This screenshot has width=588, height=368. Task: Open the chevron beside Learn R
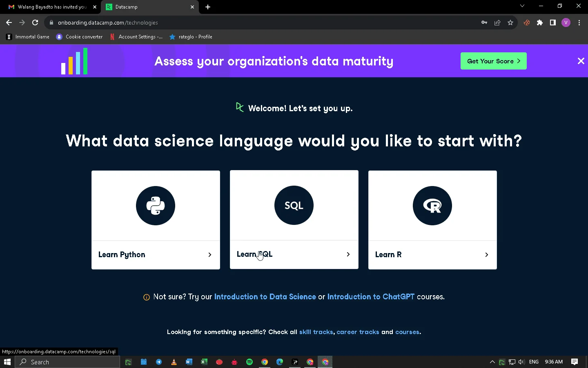(487, 255)
